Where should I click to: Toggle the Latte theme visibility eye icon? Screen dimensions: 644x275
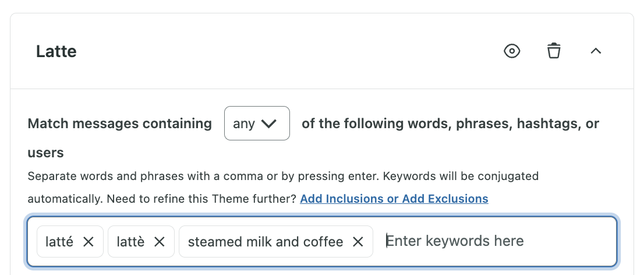pos(512,51)
